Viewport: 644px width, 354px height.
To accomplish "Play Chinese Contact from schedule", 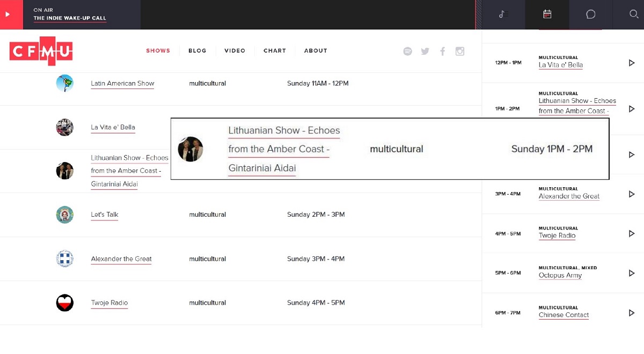I will [x=631, y=313].
